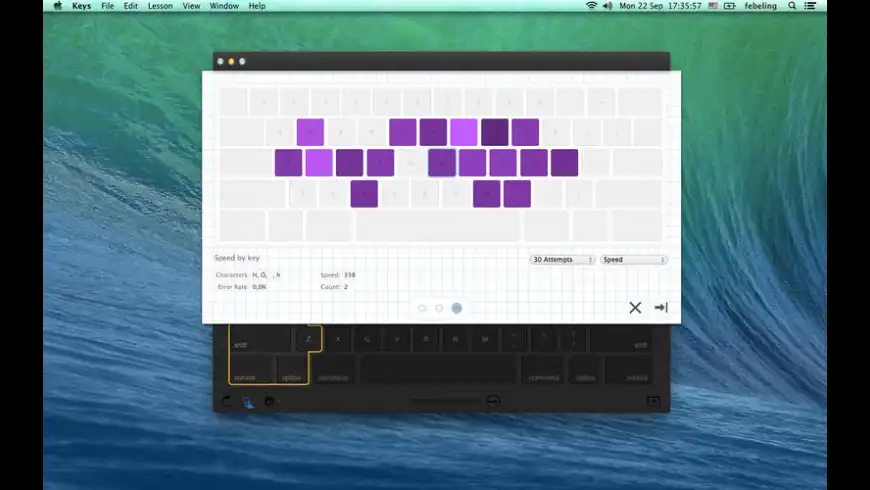Click the V key on the dark keyboard
870x490 pixels.
pos(397,339)
